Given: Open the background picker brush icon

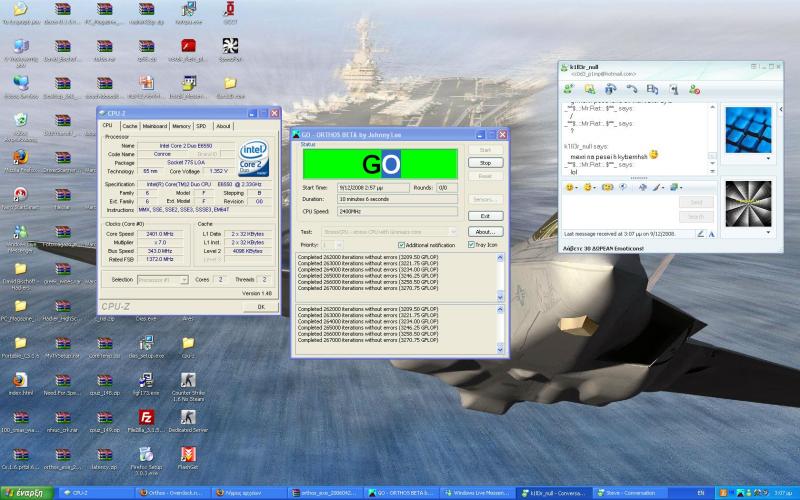Looking at the screenshot, I should 656,188.
